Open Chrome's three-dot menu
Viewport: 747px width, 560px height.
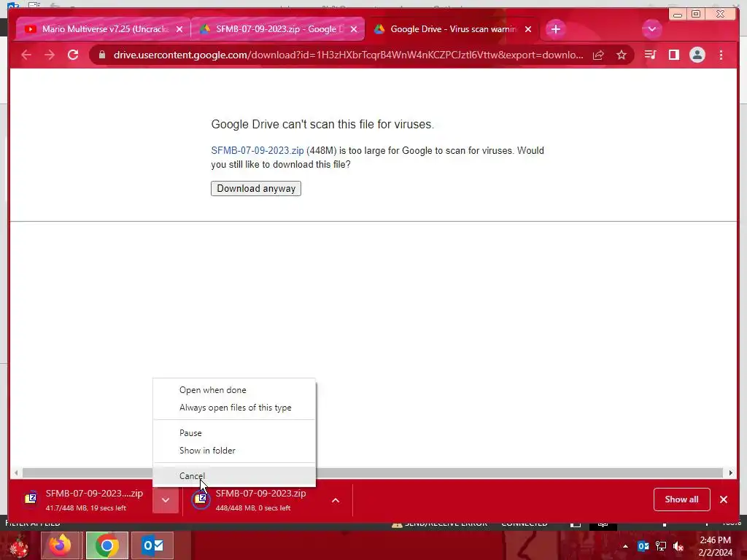pyautogui.click(x=721, y=55)
